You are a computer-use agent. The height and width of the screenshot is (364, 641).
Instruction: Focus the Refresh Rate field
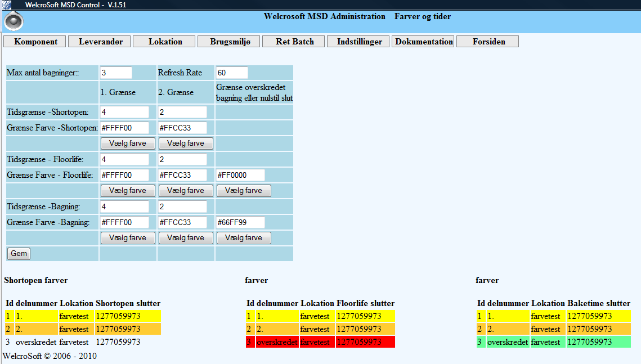232,73
